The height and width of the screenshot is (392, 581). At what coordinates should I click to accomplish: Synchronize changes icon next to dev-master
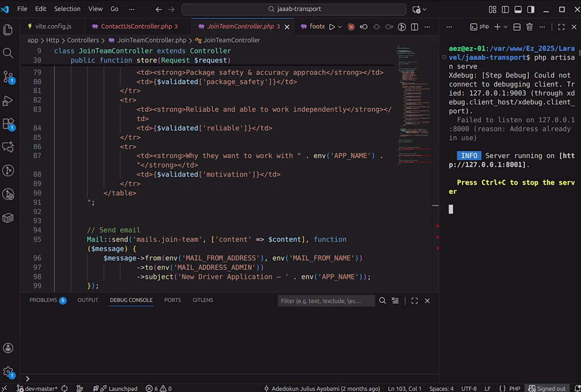point(64,388)
